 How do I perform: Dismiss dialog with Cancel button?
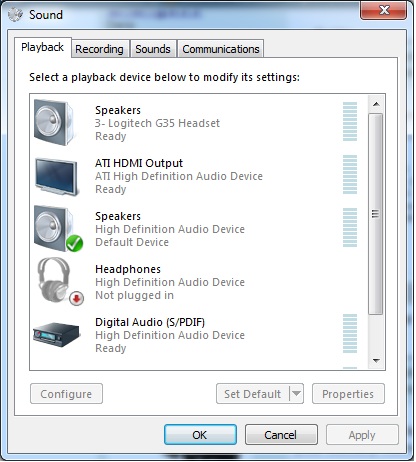click(281, 435)
